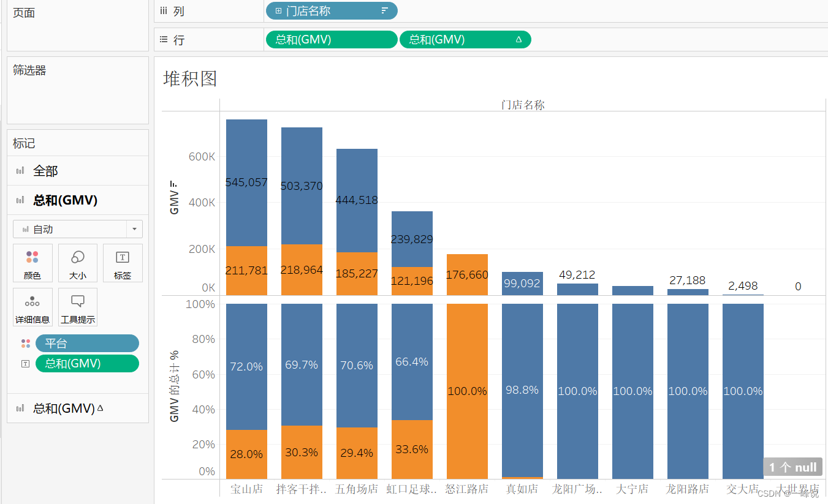Select the 总和(GMV) marks section header

coord(78,200)
